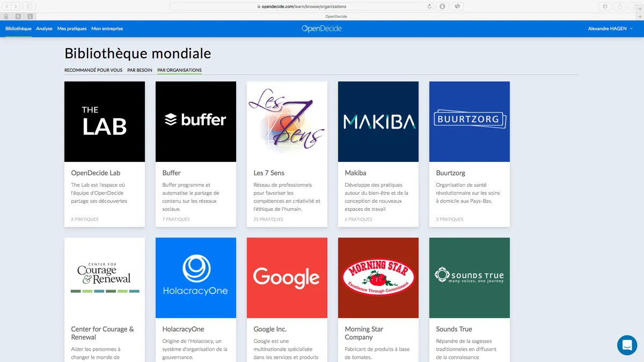
Task: Select the Recommandé pour vous tab
Action: tap(93, 70)
